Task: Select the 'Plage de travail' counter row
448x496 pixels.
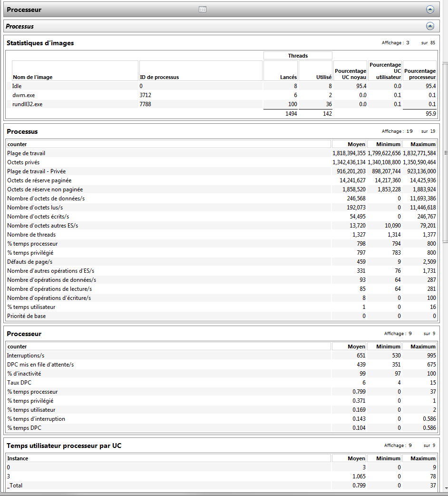Action: tap(222, 153)
